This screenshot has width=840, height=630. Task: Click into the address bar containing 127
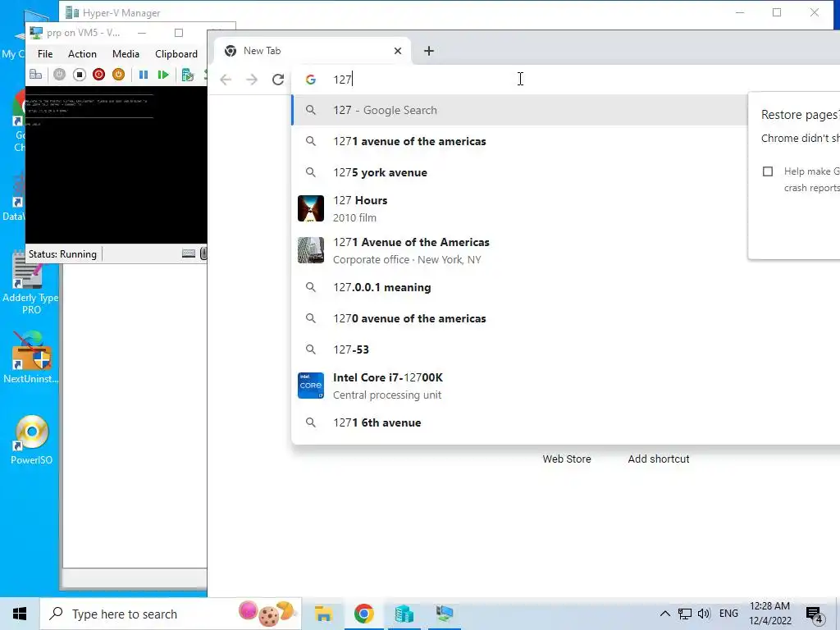(x=565, y=80)
